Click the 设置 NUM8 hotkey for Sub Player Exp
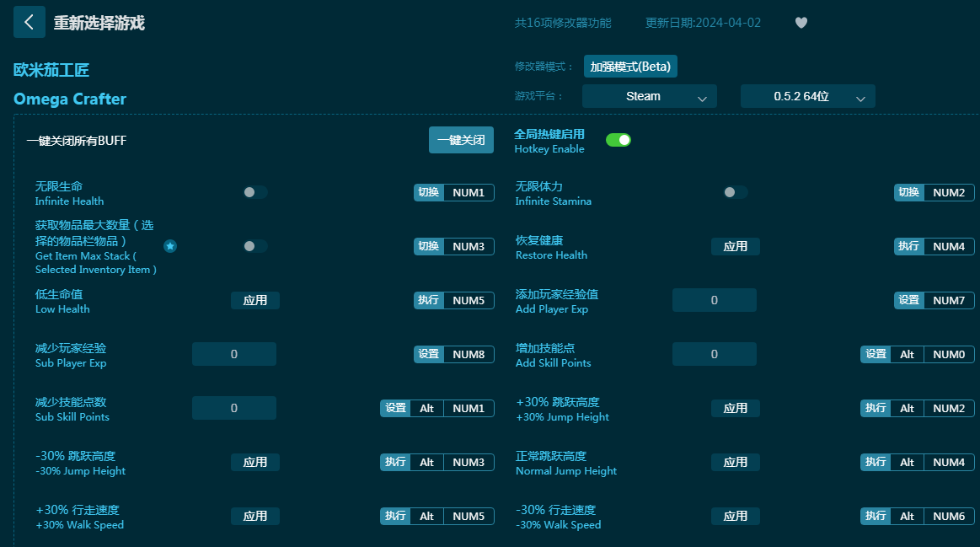980x547 pixels. (453, 355)
